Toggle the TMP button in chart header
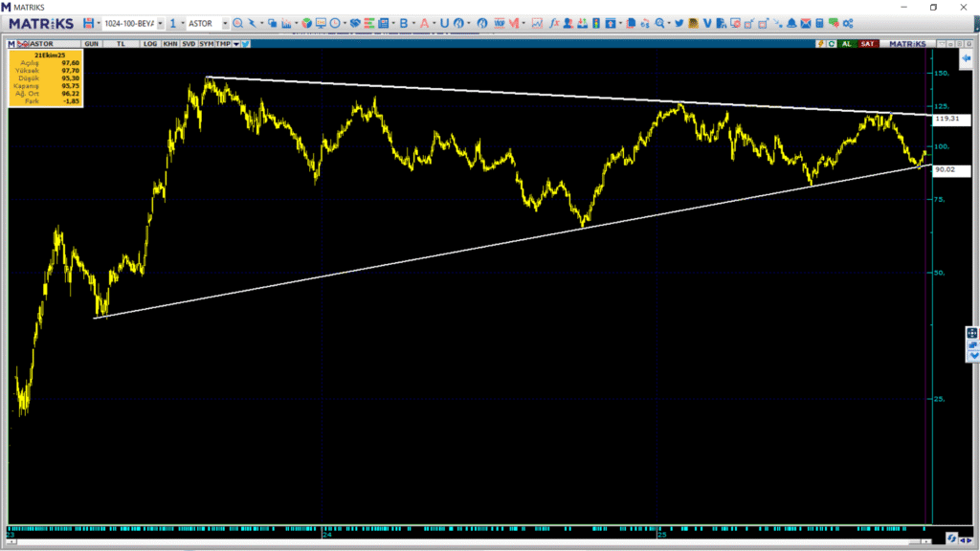The height and width of the screenshot is (551, 980). pos(223,43)
